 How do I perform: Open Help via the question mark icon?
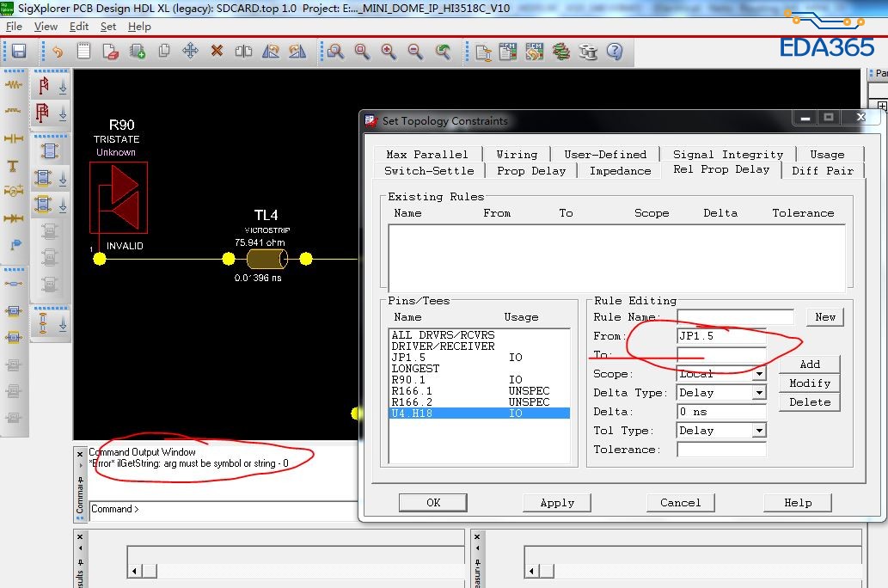click(x=615, y=52)
